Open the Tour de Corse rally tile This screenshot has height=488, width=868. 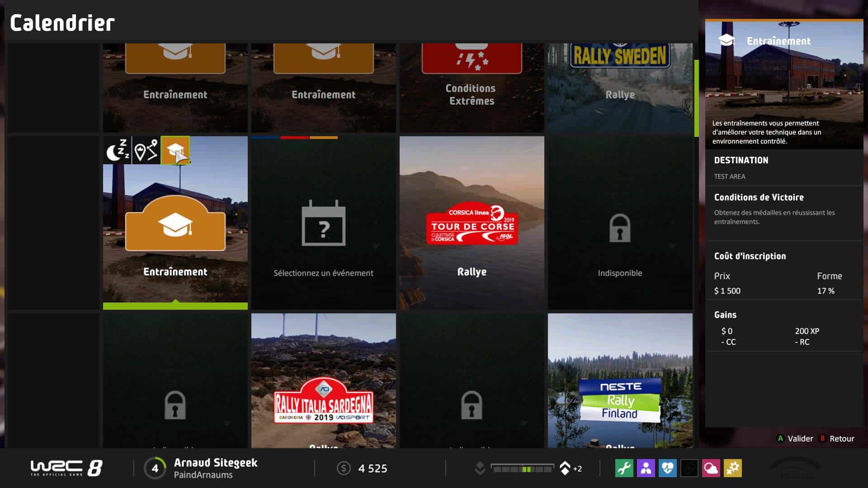472,223
